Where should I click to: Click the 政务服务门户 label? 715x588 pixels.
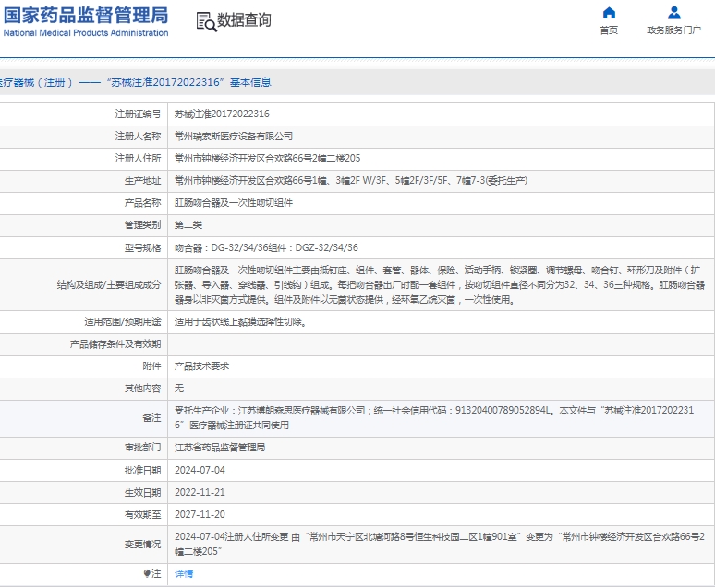674,30
